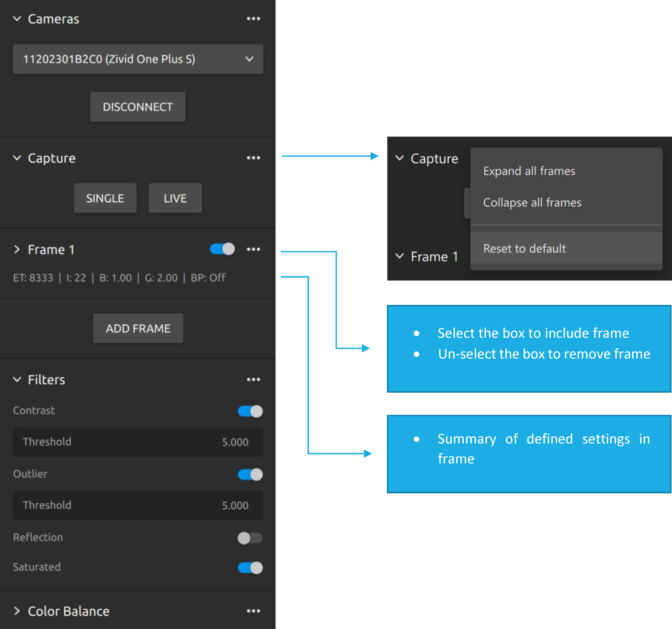Select 'Expand all frames' menu entry
The height and width of the screenshot is (629, 672).
coord(529,171)
